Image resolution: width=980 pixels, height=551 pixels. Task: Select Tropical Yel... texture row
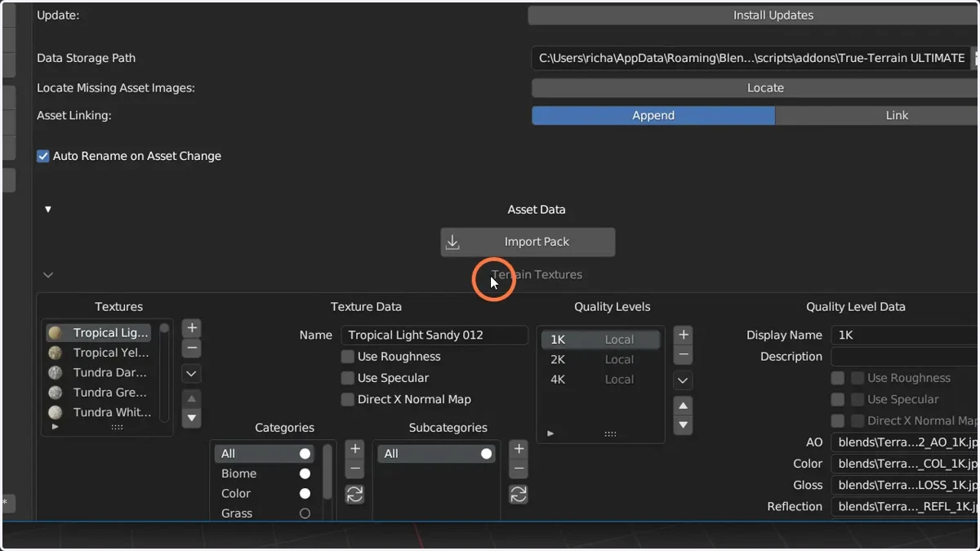(99, 353)
